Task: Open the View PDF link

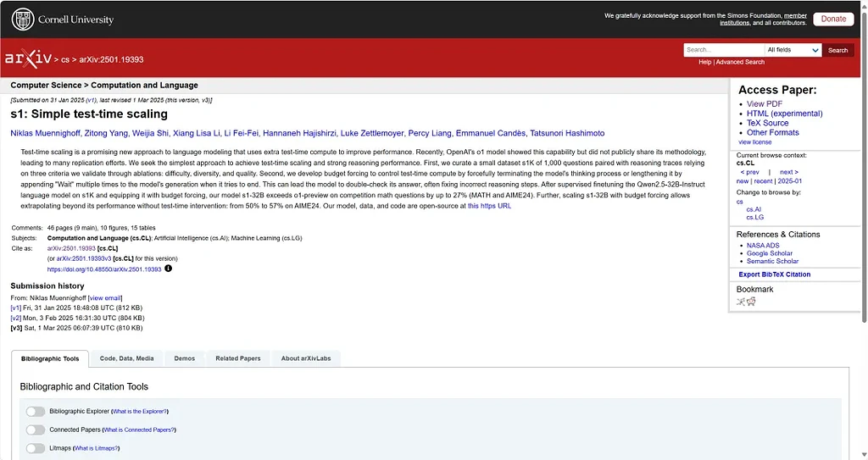Action: tap(765, 104)
